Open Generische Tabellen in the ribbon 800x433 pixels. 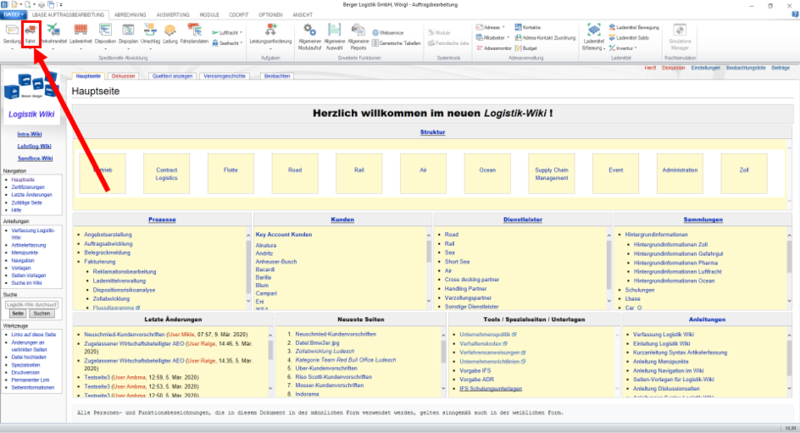click(396, 43)
